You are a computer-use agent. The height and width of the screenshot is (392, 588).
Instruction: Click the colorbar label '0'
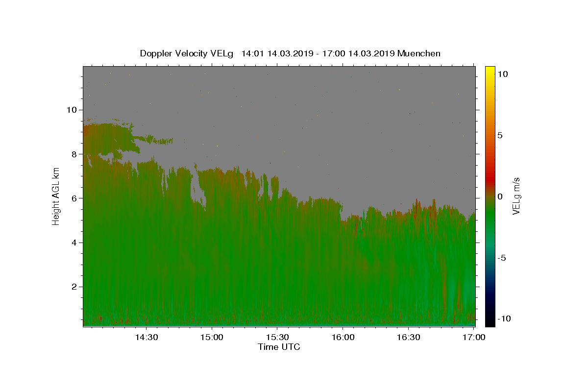click(500, 196)
